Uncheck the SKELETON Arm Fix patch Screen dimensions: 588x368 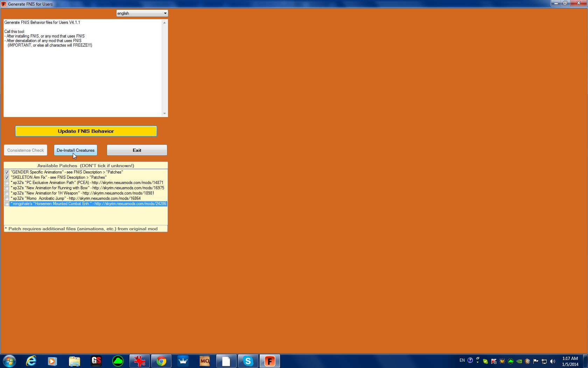pos(7,177)
